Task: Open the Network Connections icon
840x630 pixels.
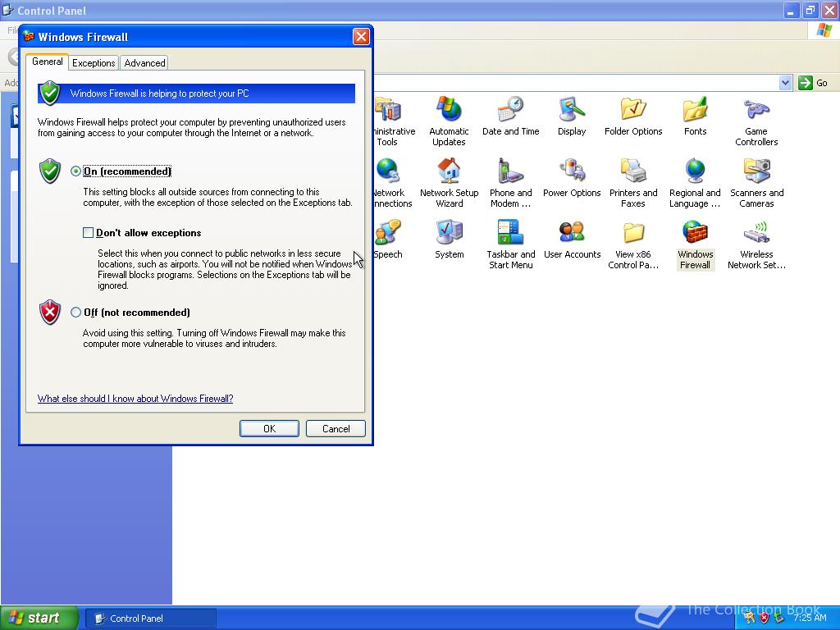Action: pyautogui.click(x=389, y=171)
